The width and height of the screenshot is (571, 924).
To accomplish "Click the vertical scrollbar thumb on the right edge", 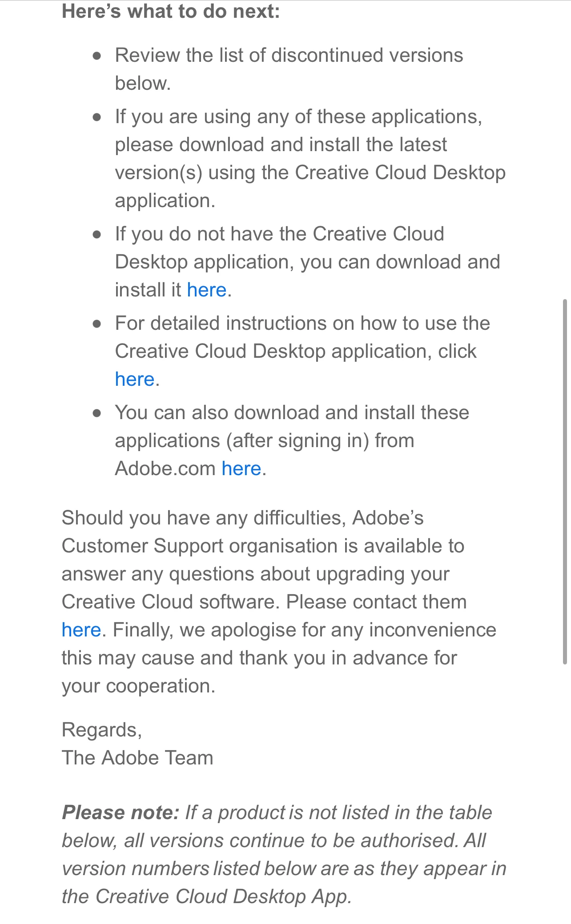I will [565, 482].
